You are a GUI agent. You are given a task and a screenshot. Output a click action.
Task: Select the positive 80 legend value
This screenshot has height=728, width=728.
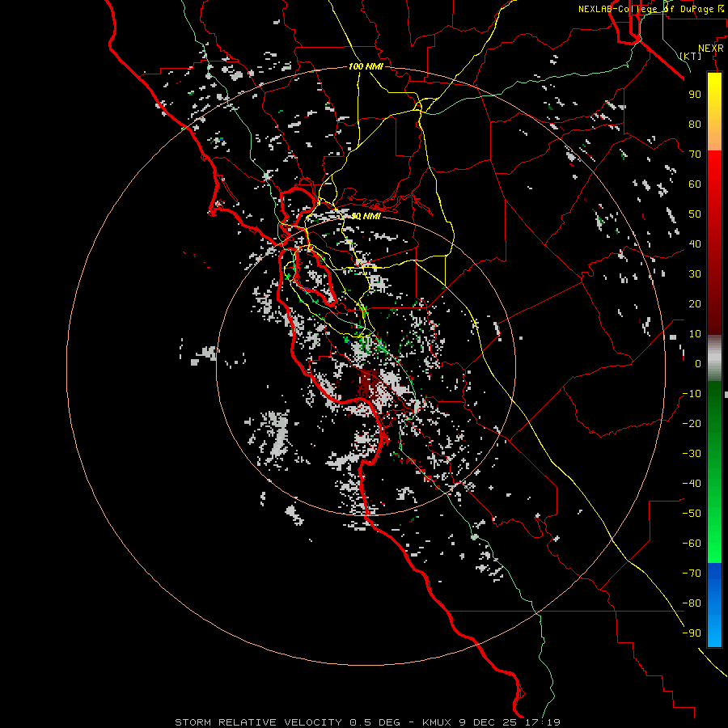695,124
